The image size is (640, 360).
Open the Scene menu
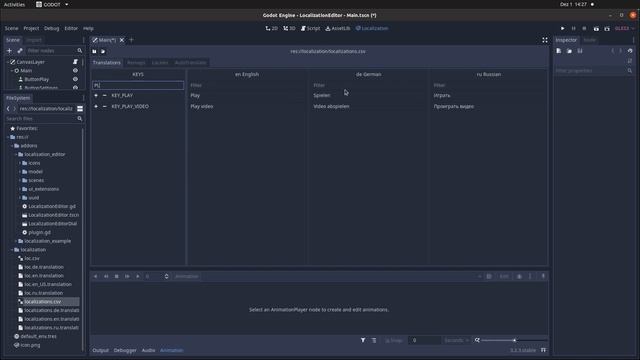coord(11,29)
